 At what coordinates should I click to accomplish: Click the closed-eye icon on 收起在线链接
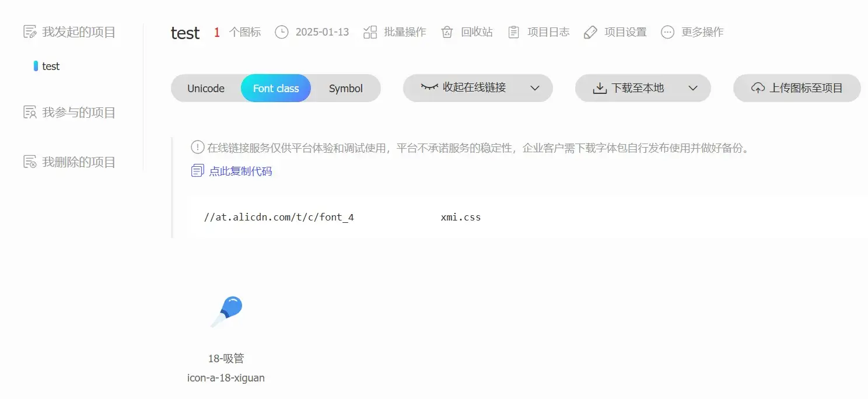tap(429, 87)
